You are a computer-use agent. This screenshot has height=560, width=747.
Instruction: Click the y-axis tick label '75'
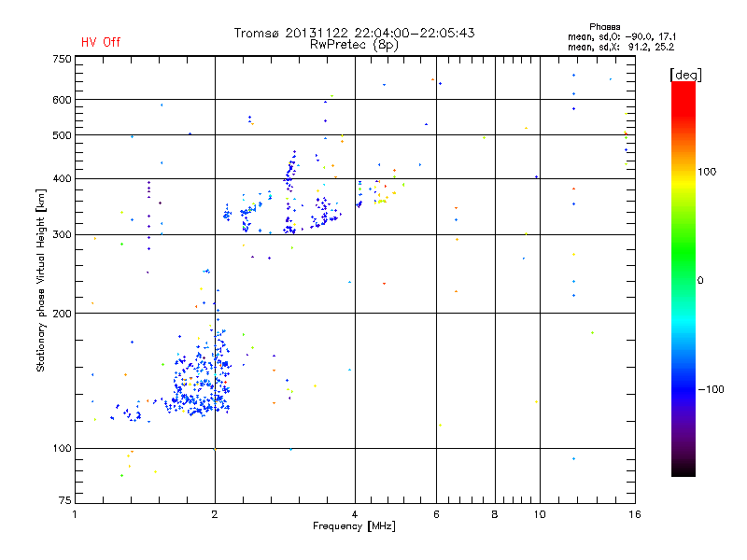point(65,500)
